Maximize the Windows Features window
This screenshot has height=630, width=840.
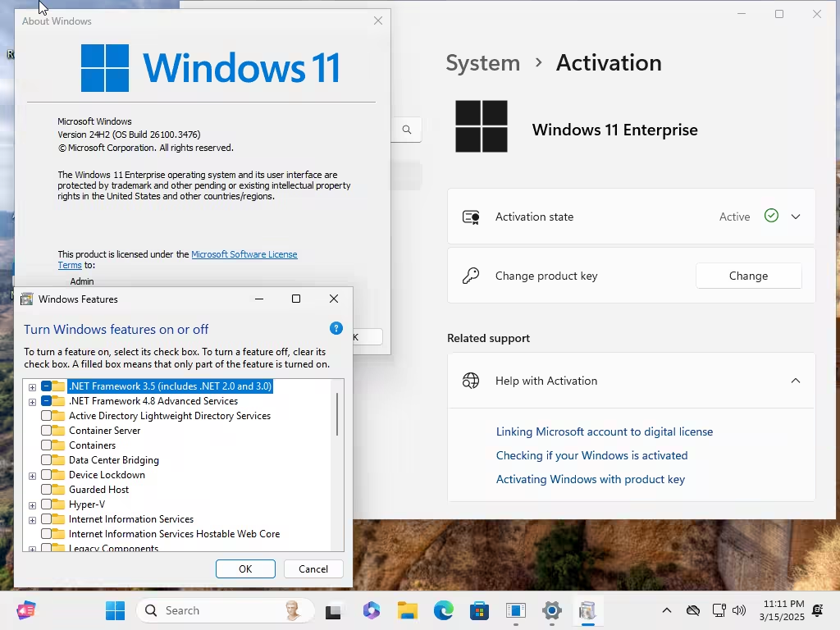(x=295, y=299)
